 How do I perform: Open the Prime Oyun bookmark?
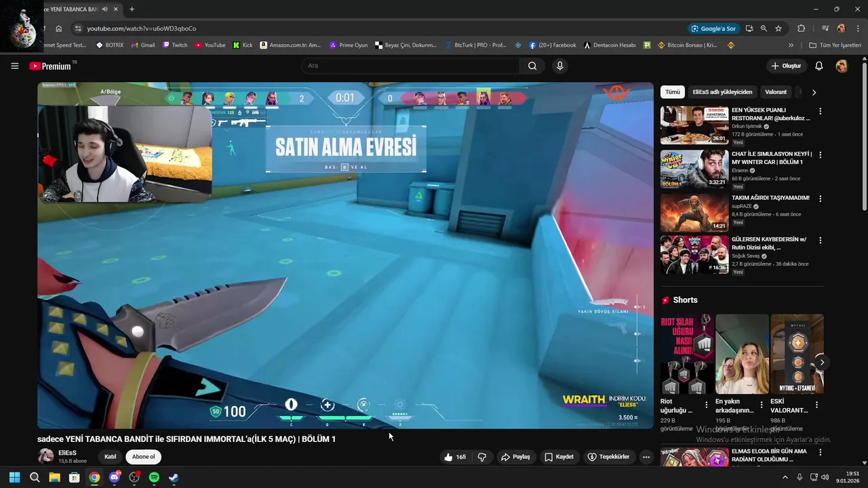pyautogui.click(x=349, y=45)
